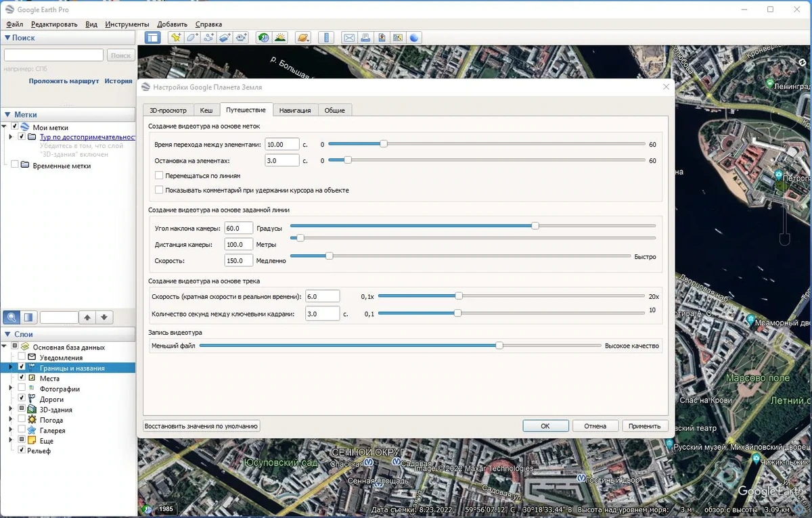Expand the Фотографии layer node
The width and height of the screenshot is (812, 518).
11,389
